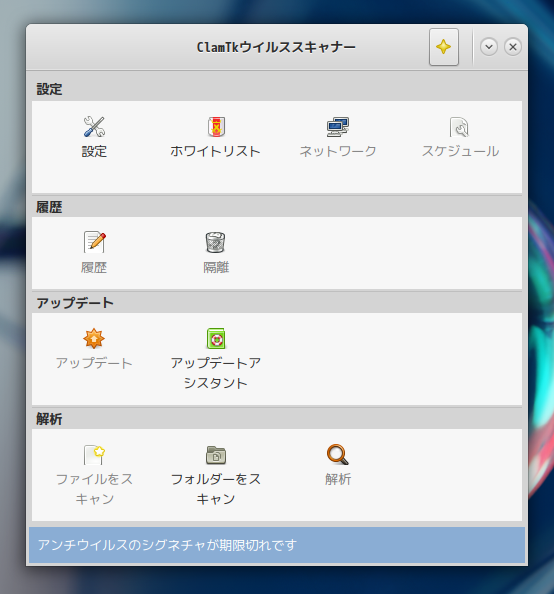Click the yellow star button in header
554x594 pixels.
(444, 47)
